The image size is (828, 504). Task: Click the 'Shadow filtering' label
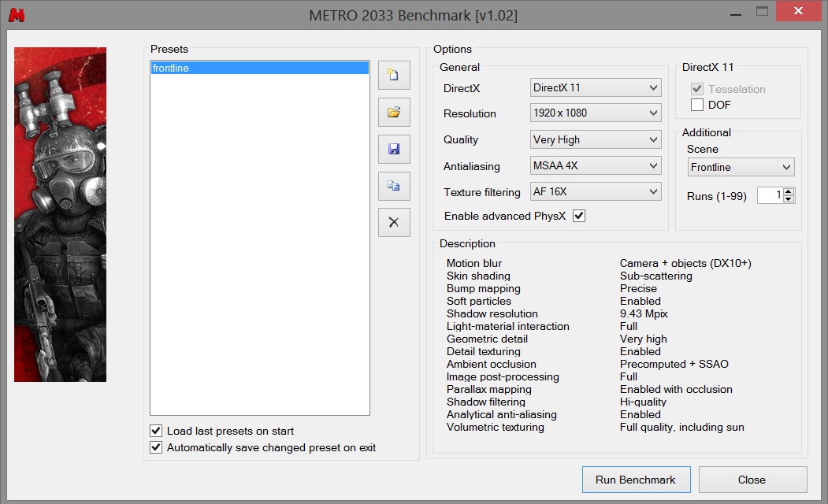click(486, 402)
